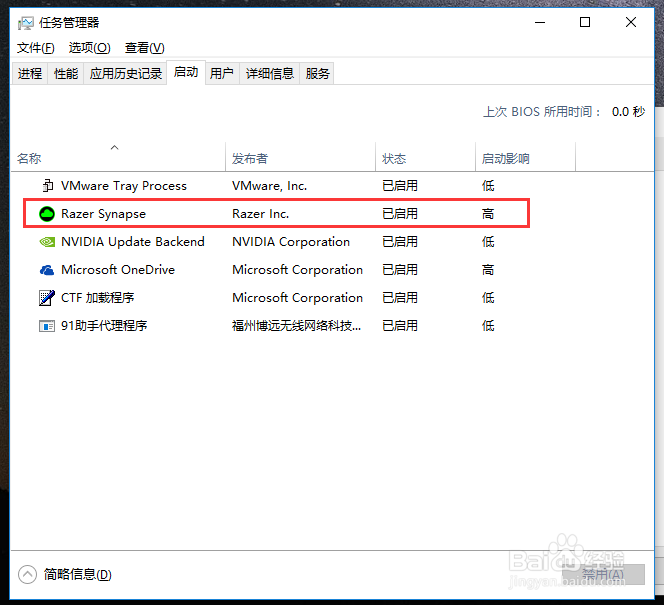Click the NVIDIA Corporation publisher cell

[x=291, y=242]
